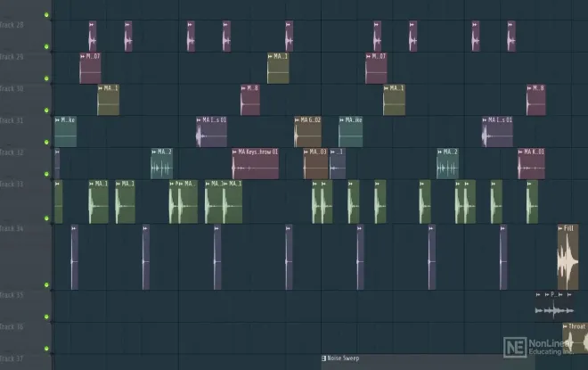The height and width of the screenshot is (370, 588).
Task: Select the Track 36 header
Action: (x=12, y=327)
